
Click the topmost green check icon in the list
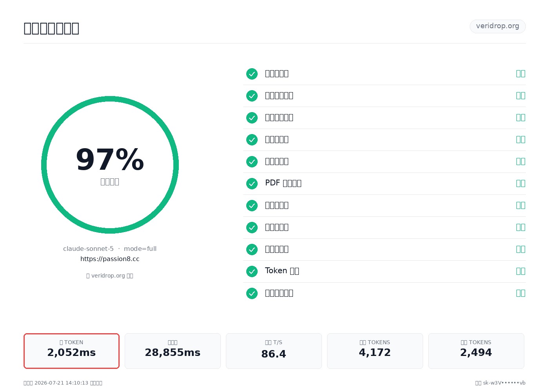[x=252, y=74]
